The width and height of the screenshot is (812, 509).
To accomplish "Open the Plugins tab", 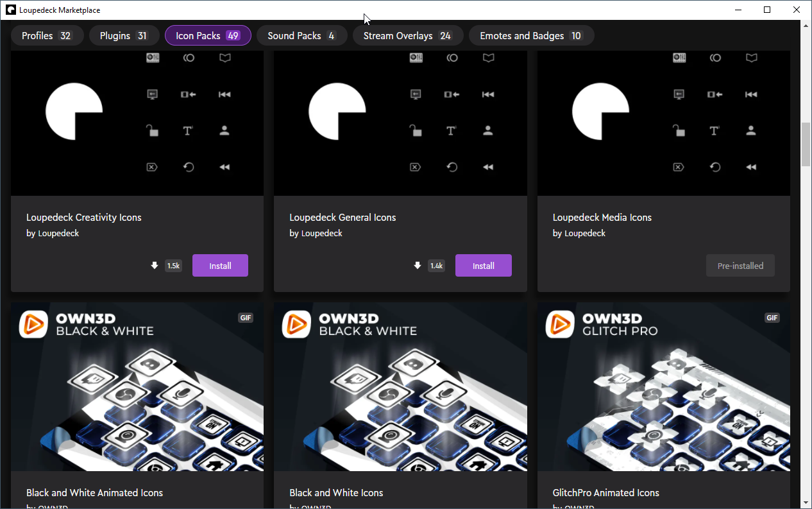I will [x=124, y=36].
